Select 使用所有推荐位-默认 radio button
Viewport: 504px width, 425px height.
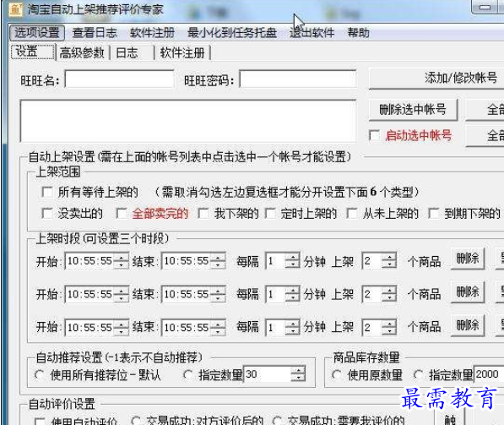pos(39,375)
